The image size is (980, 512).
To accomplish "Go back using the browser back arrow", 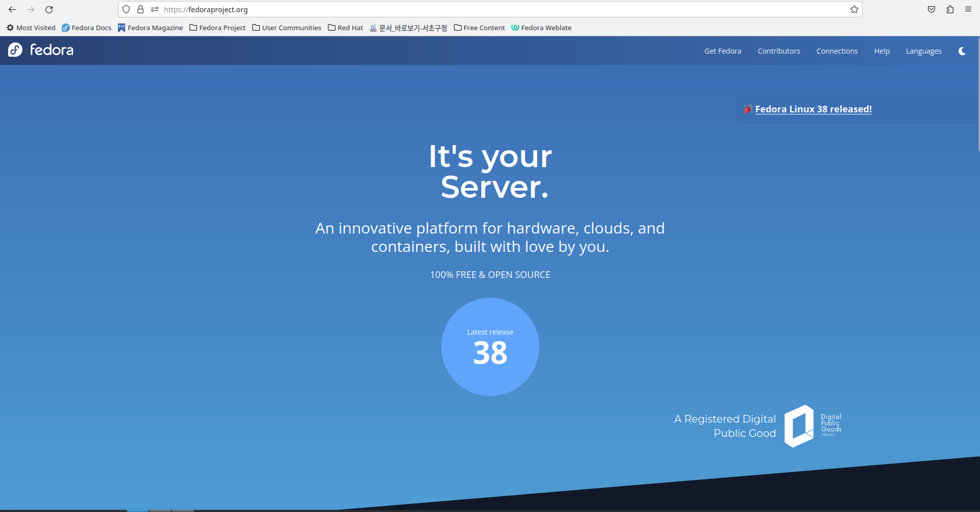I will 12,10.
